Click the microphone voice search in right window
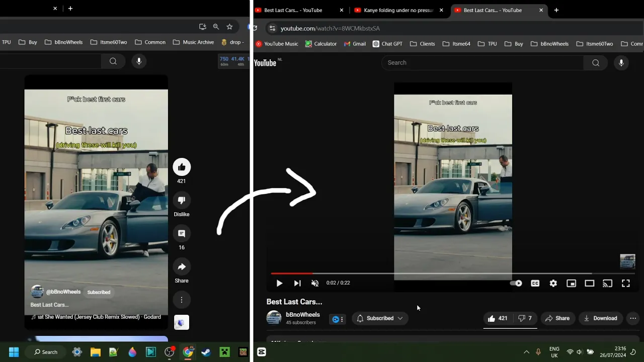Image resolution: width=644 pixels, height=362 pixels. coord(621,63)
